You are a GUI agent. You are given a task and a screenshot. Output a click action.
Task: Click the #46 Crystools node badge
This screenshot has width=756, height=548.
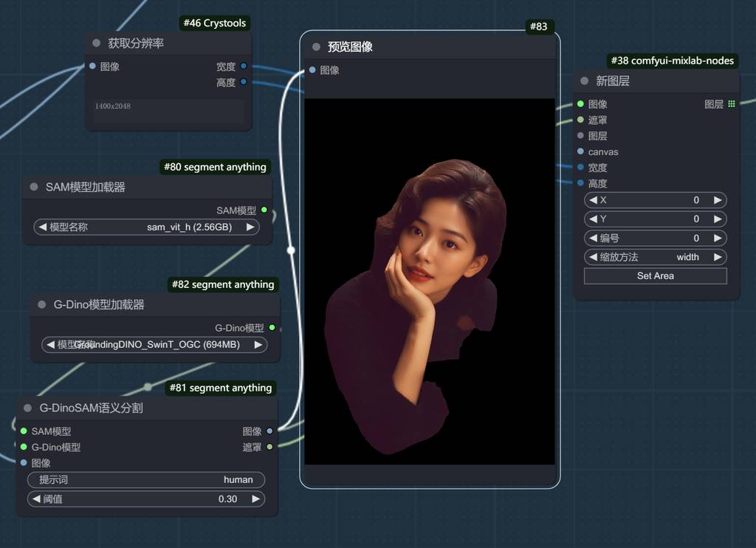[x=214, y=23]
